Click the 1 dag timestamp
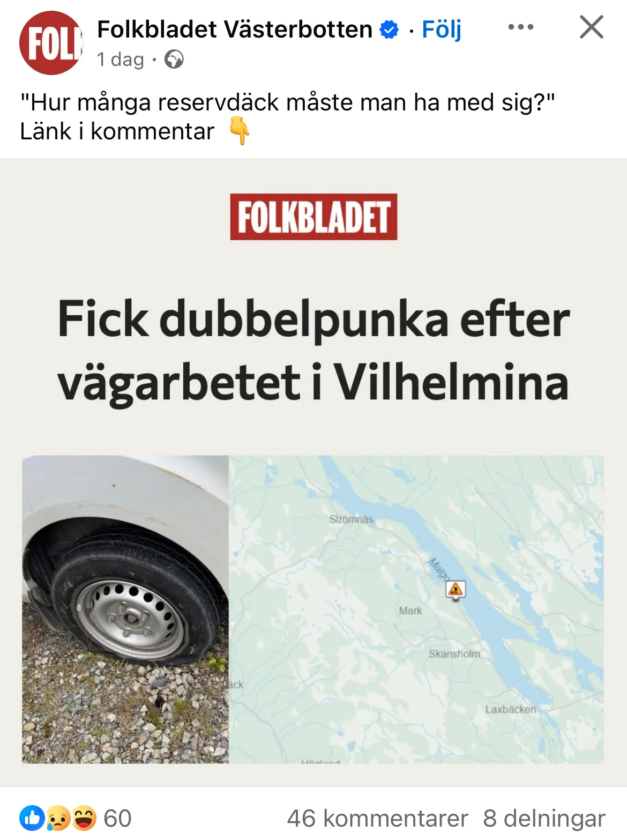The width and height of the screenshot is (627, 840). [120, 59]
